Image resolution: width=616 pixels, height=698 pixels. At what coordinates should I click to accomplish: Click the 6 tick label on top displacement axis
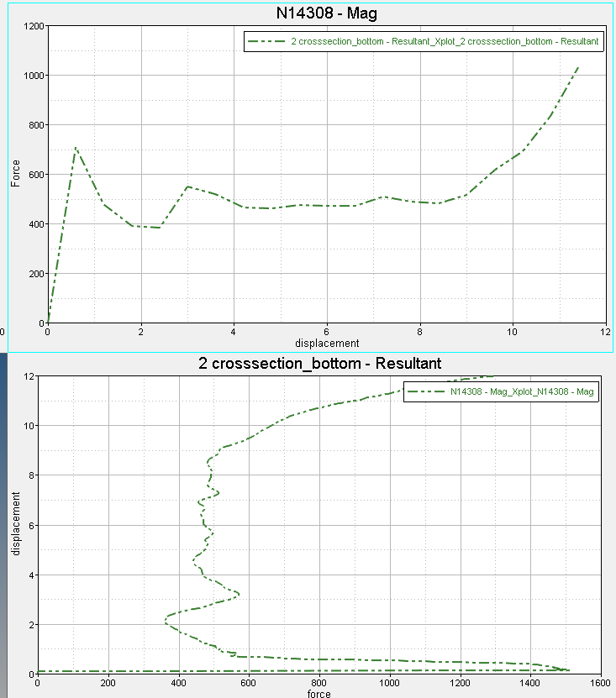(x=327, y=332)
